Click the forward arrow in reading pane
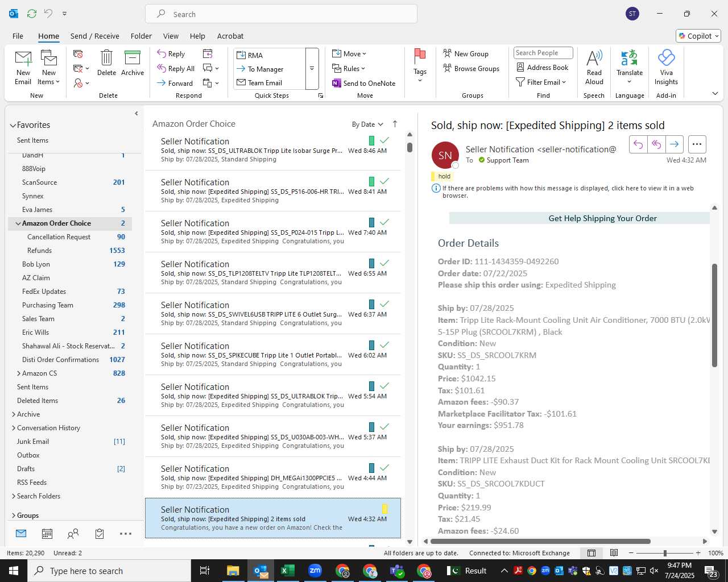 click(674, 144)
